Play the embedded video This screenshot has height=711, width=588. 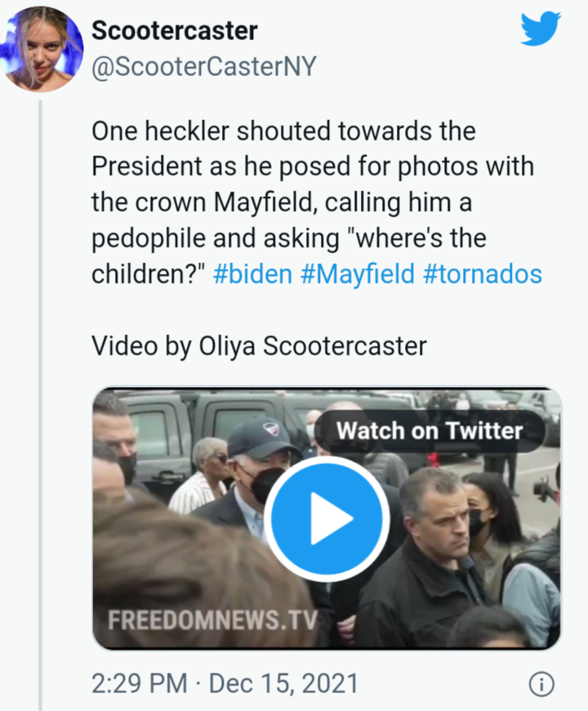327,519
